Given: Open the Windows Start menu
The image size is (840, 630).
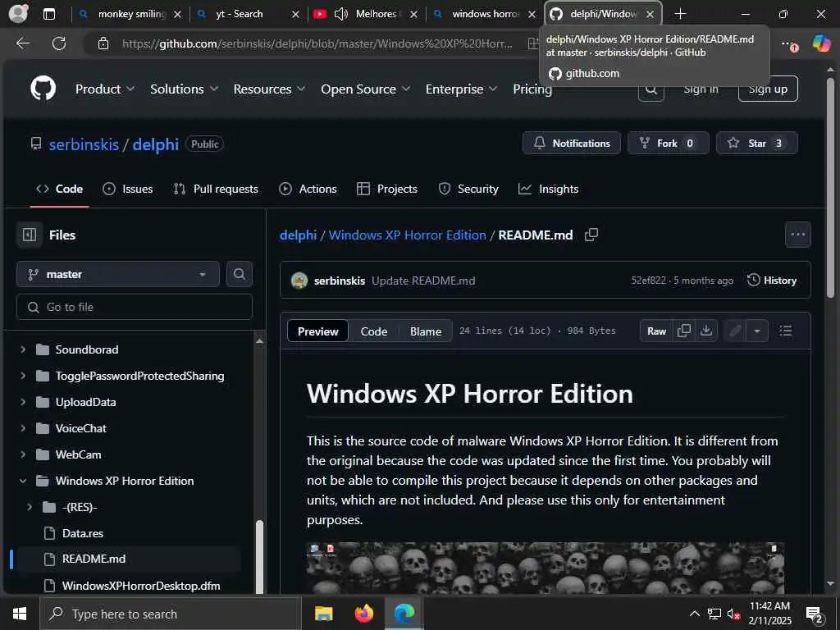Looking at the screenshot, I should [x=20, y=614].
